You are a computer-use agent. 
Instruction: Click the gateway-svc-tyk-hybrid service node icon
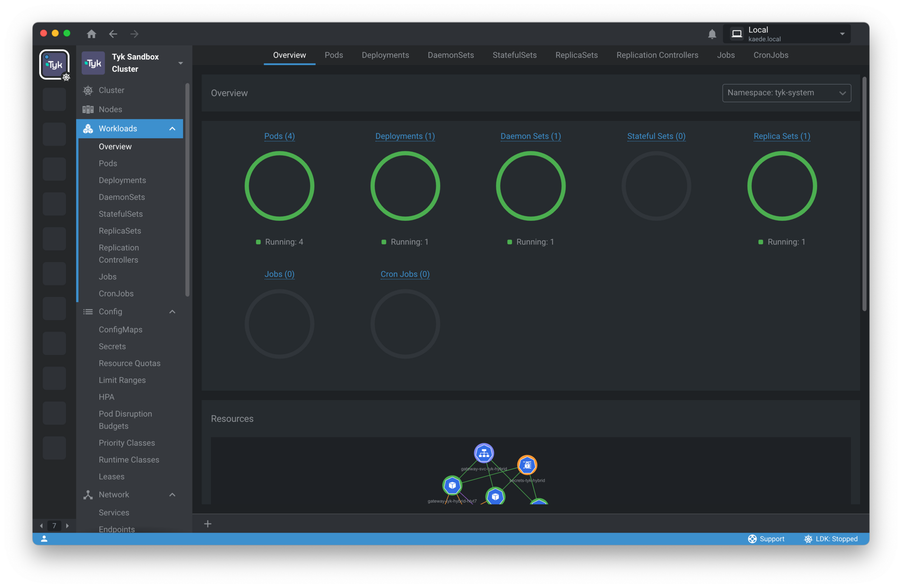(x=484, y=453)
